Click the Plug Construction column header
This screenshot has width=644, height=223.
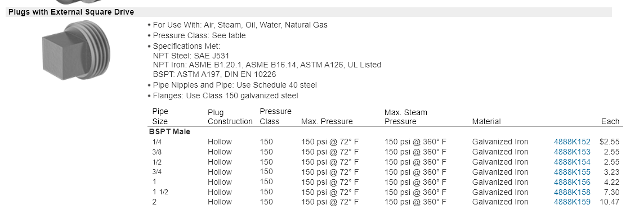[x=230, y=117]
